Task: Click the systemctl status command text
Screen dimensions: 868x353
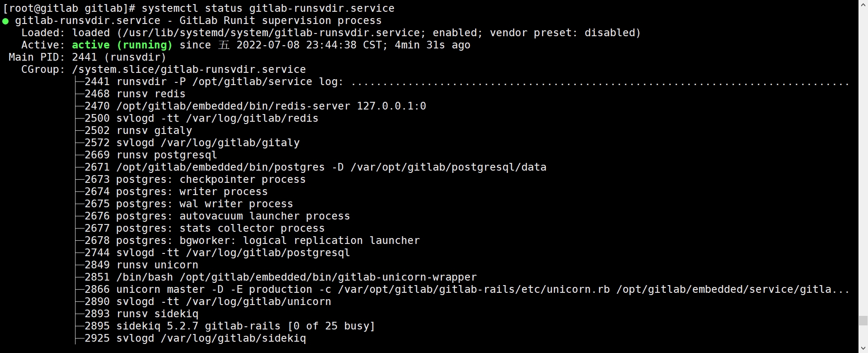Action: point(268,9)
